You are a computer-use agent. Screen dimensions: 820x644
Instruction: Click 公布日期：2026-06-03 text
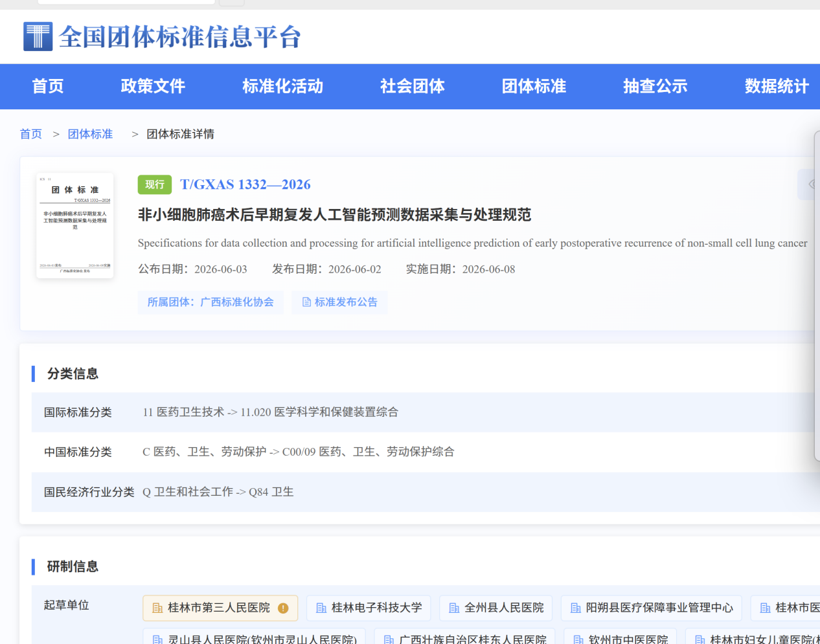192,269
